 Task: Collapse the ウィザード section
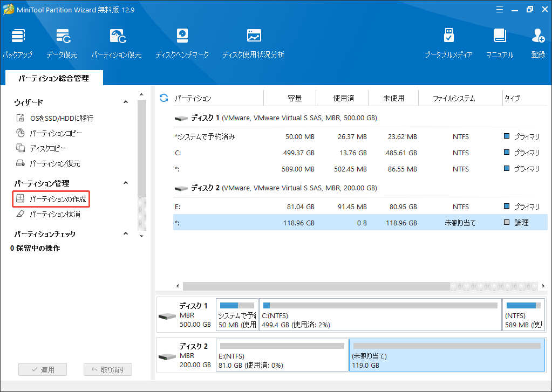126,102
